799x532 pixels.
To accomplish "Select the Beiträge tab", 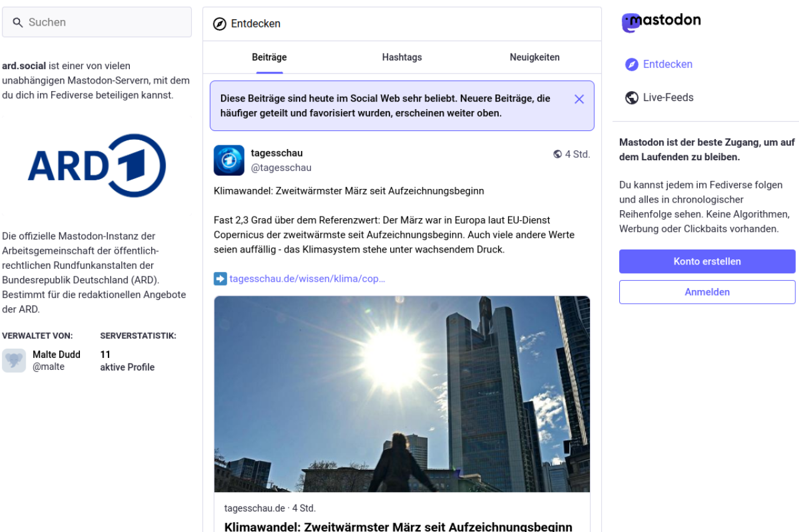I will point(269,57).
